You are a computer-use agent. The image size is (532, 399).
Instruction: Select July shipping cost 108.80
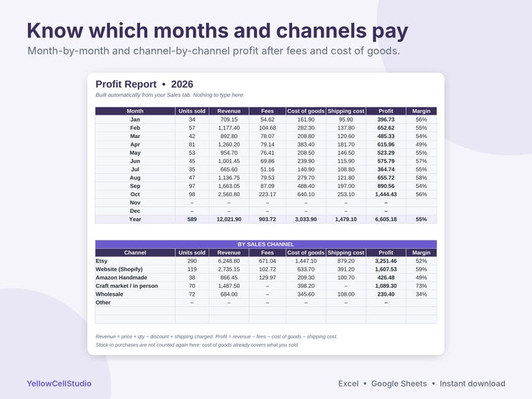tap(346, 169)
